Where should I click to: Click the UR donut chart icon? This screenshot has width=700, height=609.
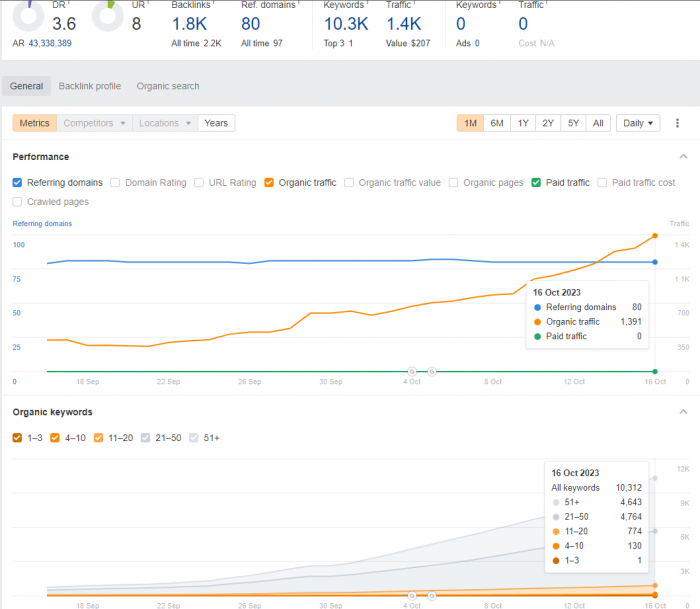click(108, 12)
